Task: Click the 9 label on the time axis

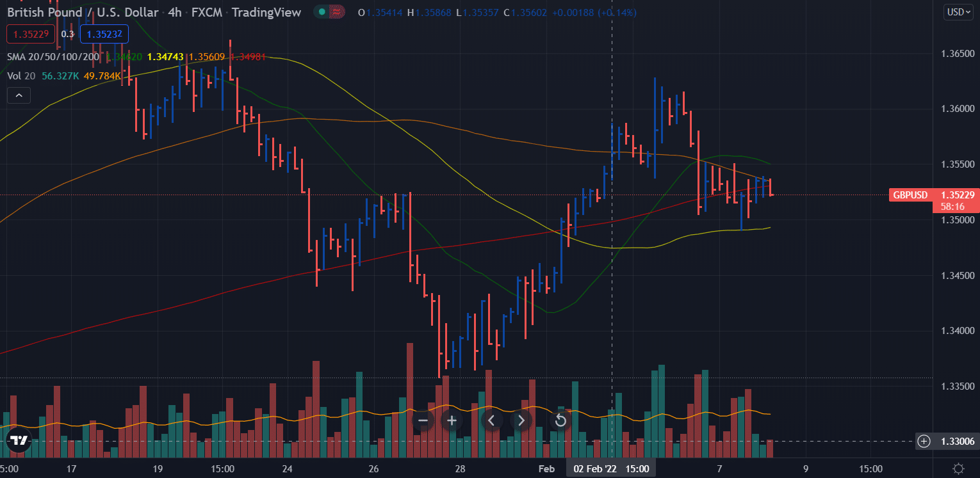Action: pyautogui.click(x=805, y=469)
